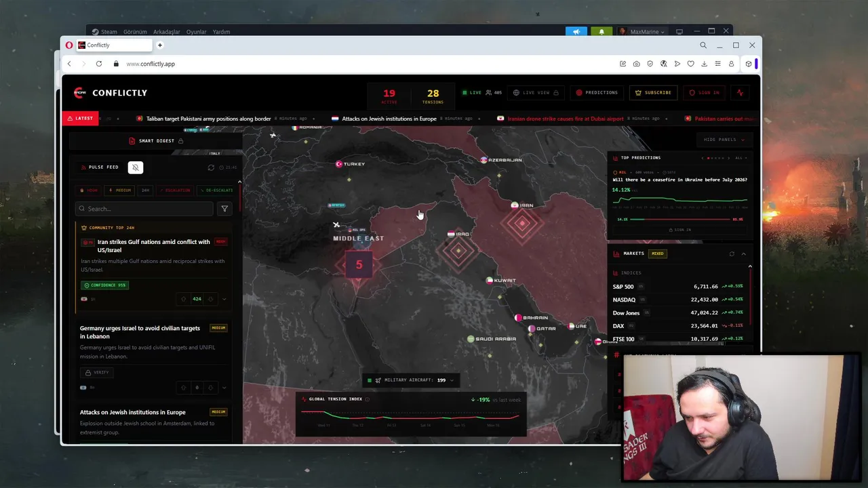Toggle the ESCALATION filter chip
Image resolution: width=868 pixels, height=488 pixels.
click(x=175, y=190)
